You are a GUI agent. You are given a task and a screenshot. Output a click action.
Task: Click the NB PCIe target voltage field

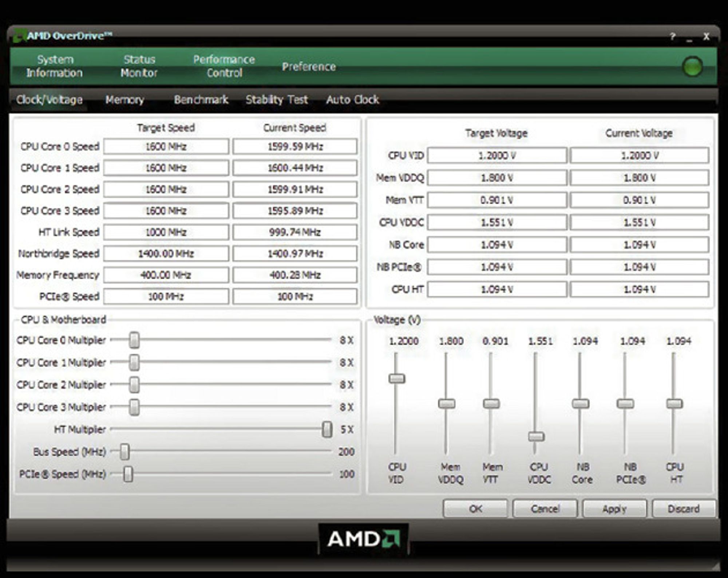(x=497, y=267)
